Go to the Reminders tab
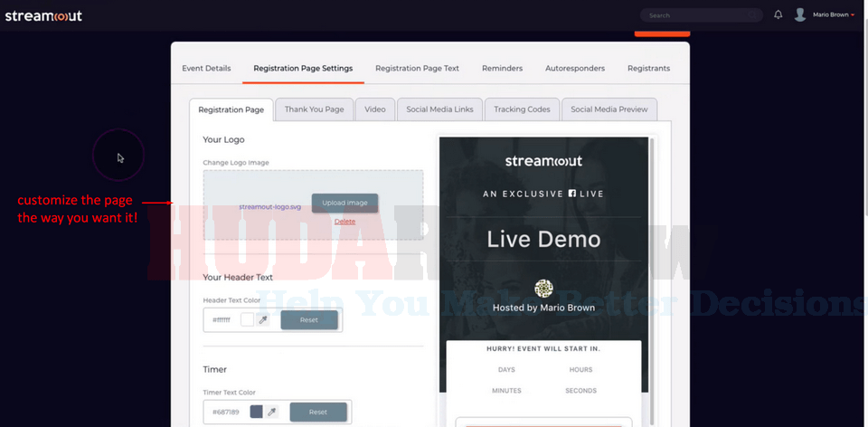868x427 pixels. [x=502, y=69]
